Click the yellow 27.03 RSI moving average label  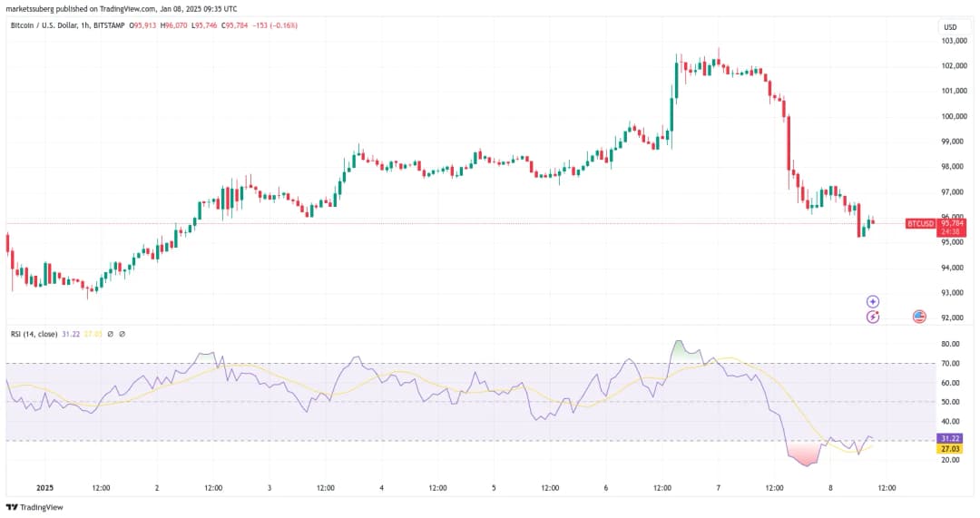tap(951, 448)
